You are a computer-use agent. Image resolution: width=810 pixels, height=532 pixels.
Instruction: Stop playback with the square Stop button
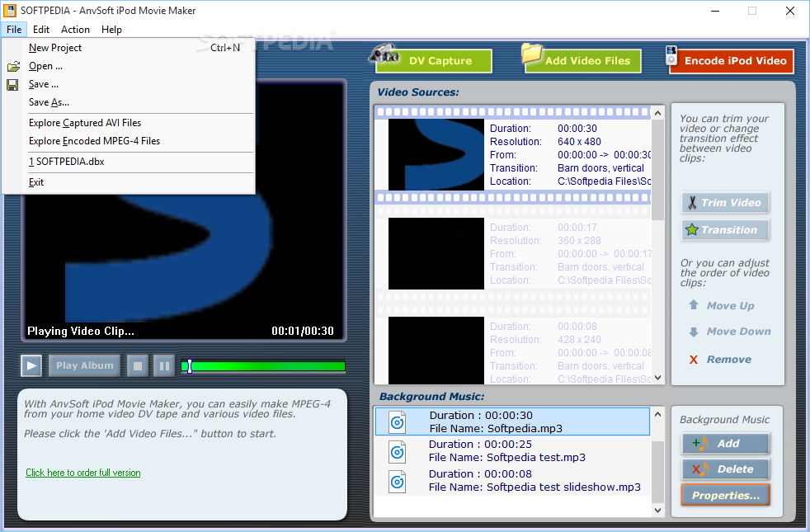[x=138, y=365]
